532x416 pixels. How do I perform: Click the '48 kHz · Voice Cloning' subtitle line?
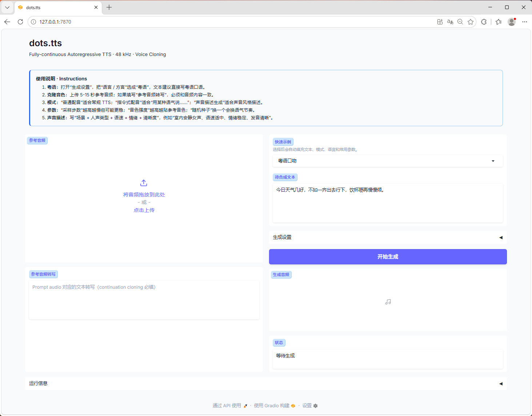point(97,55)
